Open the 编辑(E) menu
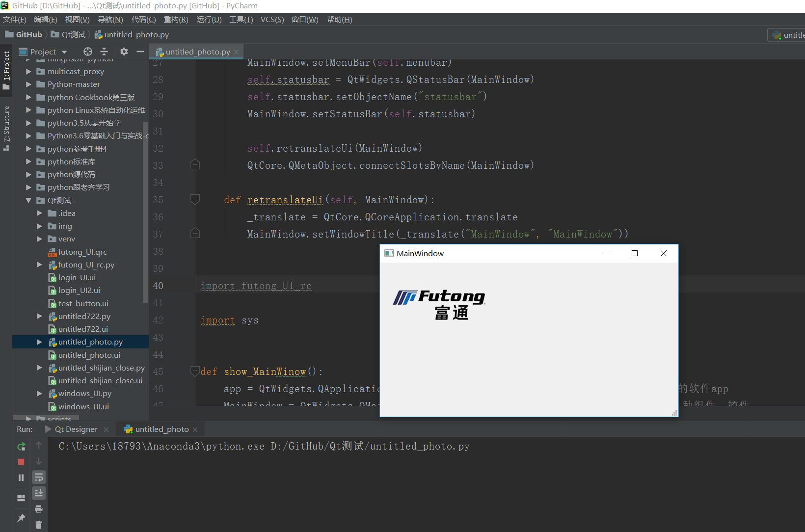The width and height of the screenshot is (805, 532). (x=46, y=20)
